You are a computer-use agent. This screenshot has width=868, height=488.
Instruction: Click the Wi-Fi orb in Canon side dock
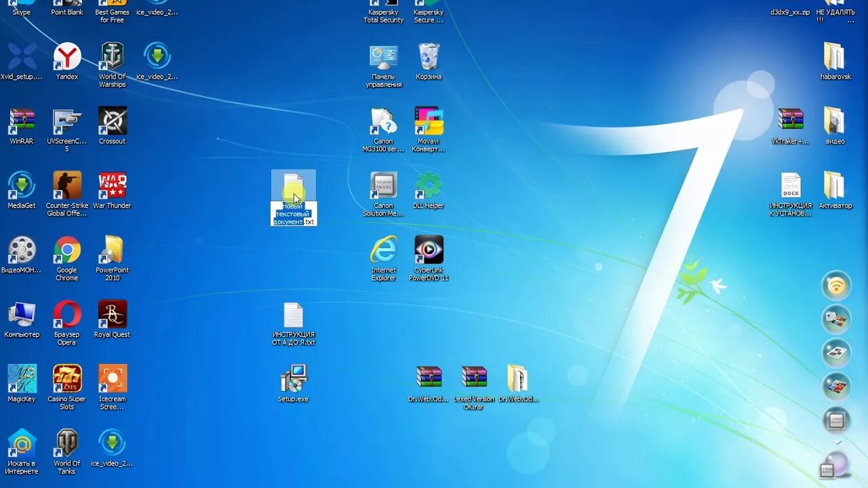(837, 285)
